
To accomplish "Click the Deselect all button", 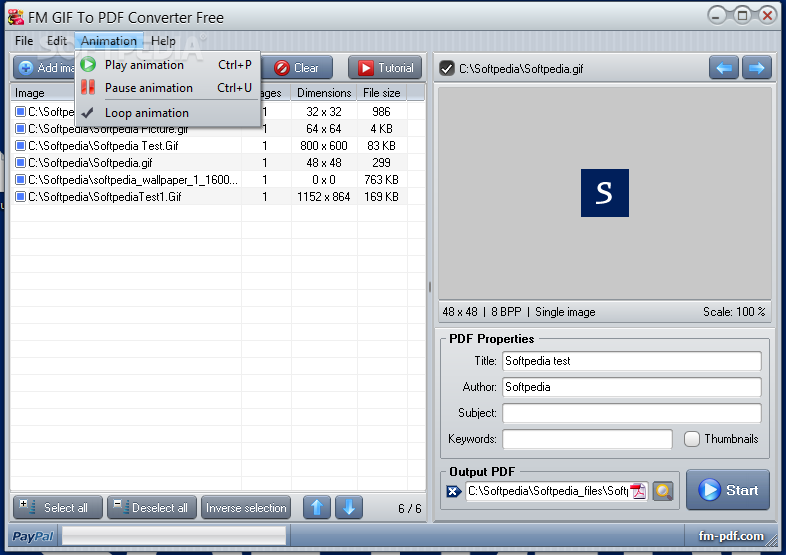I will (152, 507).
